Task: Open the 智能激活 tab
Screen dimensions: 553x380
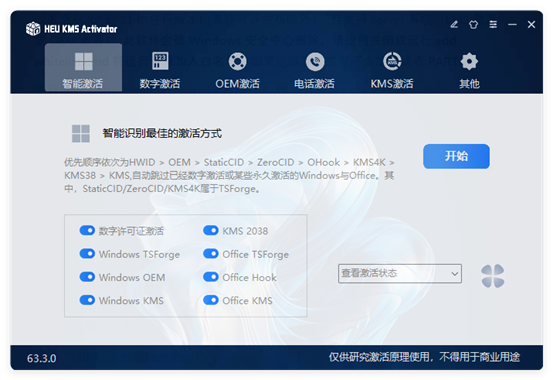Action: tap(83, 68)
